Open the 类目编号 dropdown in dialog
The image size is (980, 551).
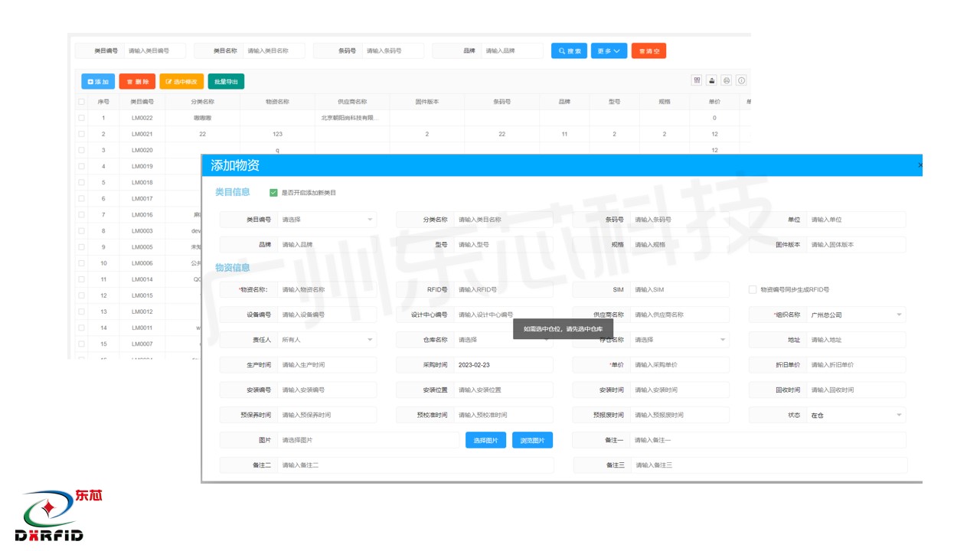[x=327, y=220]
